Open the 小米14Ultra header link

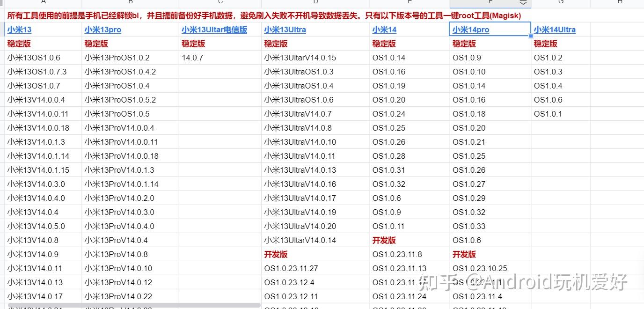(555, 29)
